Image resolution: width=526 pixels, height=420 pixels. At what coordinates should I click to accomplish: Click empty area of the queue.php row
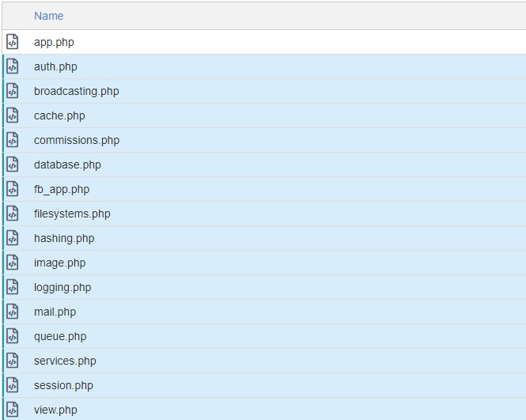point(316,336)
